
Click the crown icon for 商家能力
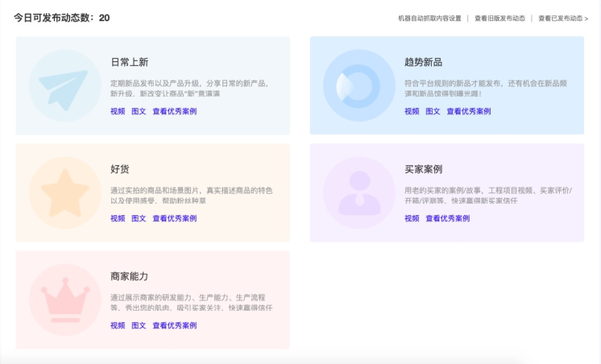(64, 300)
